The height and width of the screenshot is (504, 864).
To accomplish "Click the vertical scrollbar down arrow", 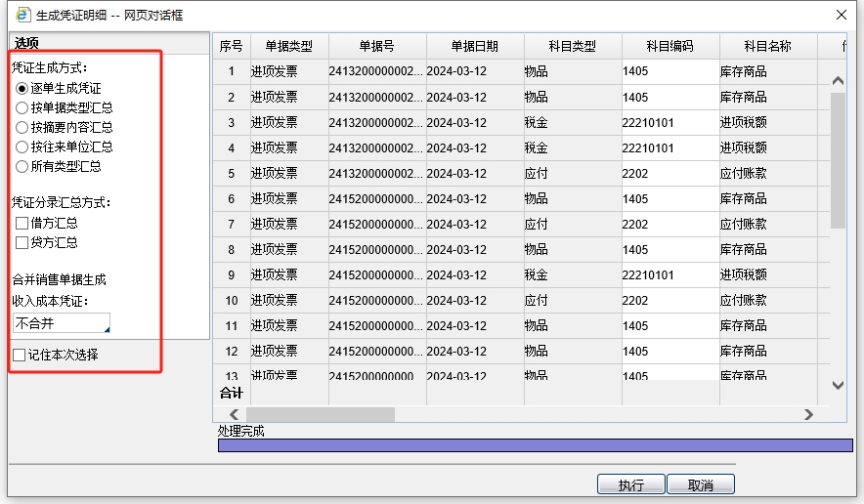I will tap(839, 385).
